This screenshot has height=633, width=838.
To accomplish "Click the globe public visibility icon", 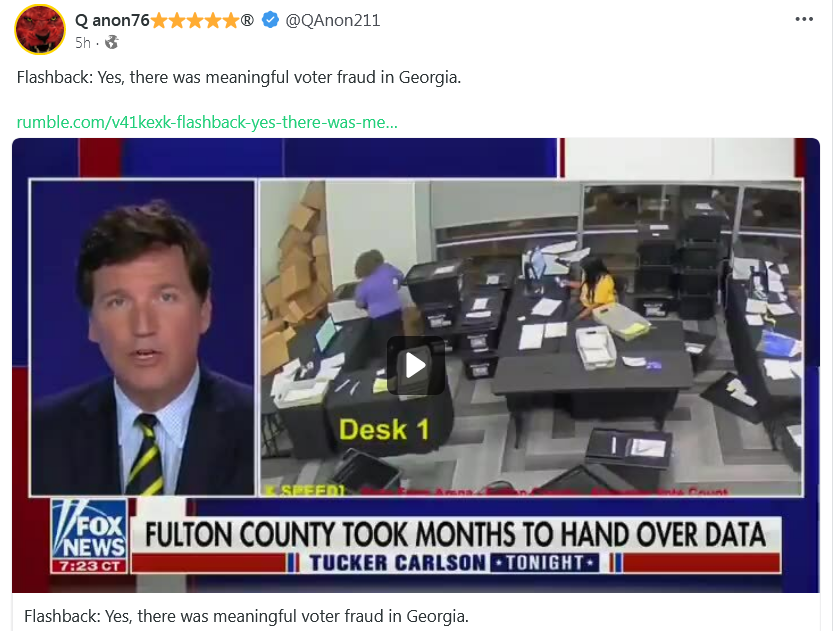I will [x=112, y=42].
